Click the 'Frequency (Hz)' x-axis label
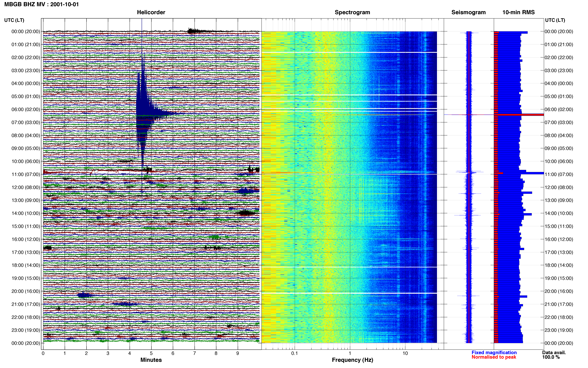 pyautogui.click(x=352, y=360)
